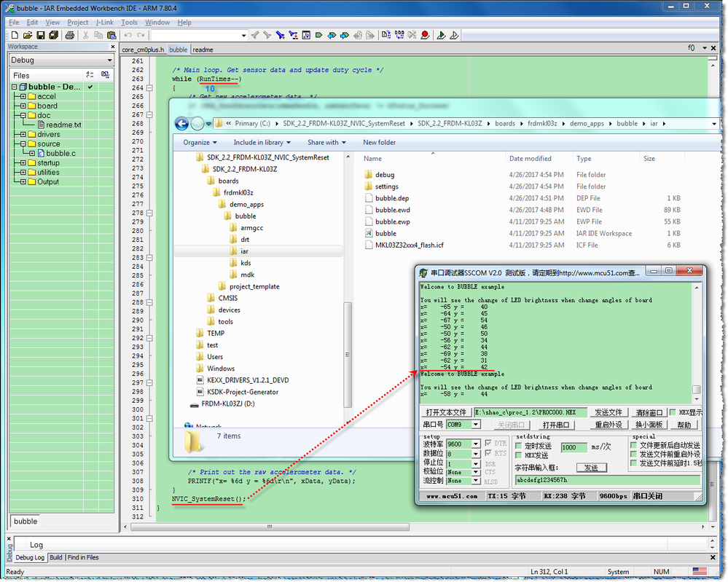728x582 pixels.
Task: Click the 打开串口 button
Action: (556, 425)
